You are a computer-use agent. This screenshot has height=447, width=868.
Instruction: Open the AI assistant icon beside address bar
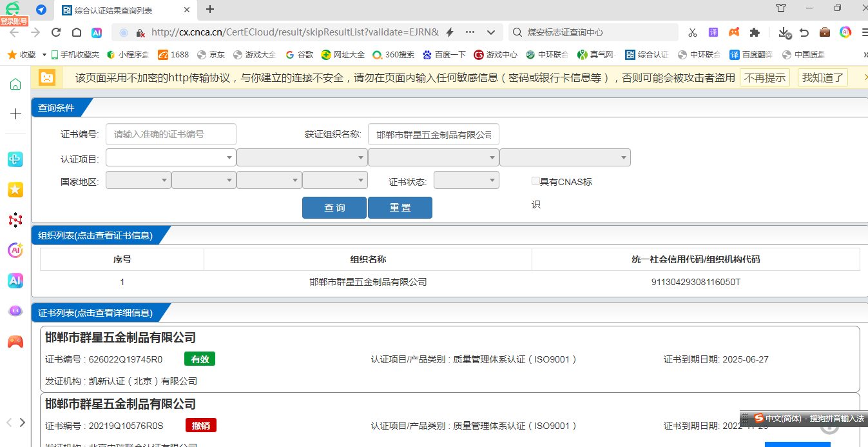point(97,32)
